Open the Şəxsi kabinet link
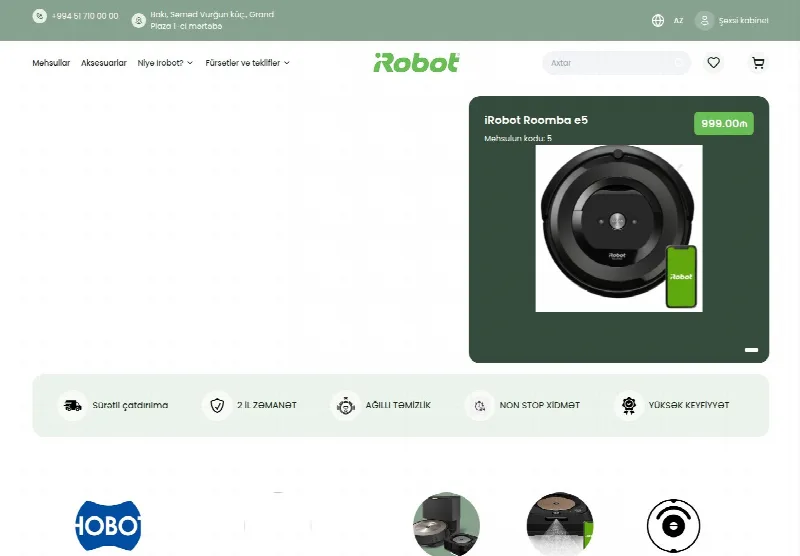 pyautogui.click(x=743, y=20)
